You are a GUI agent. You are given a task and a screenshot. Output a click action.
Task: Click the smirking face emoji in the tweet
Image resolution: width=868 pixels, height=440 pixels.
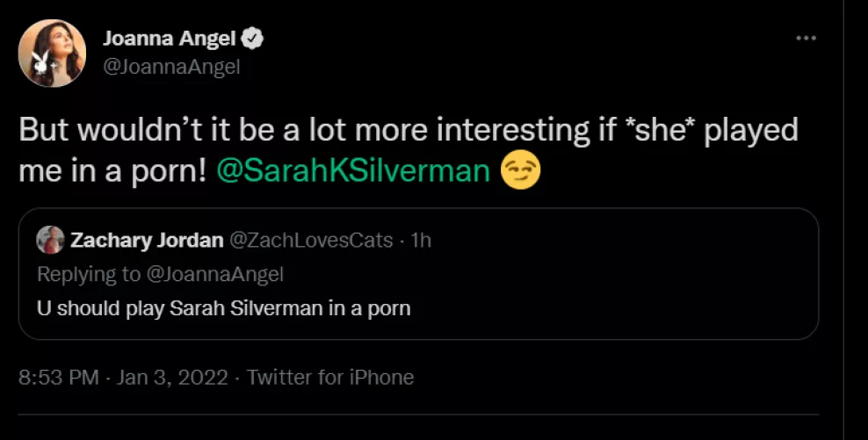coord(519,170)
